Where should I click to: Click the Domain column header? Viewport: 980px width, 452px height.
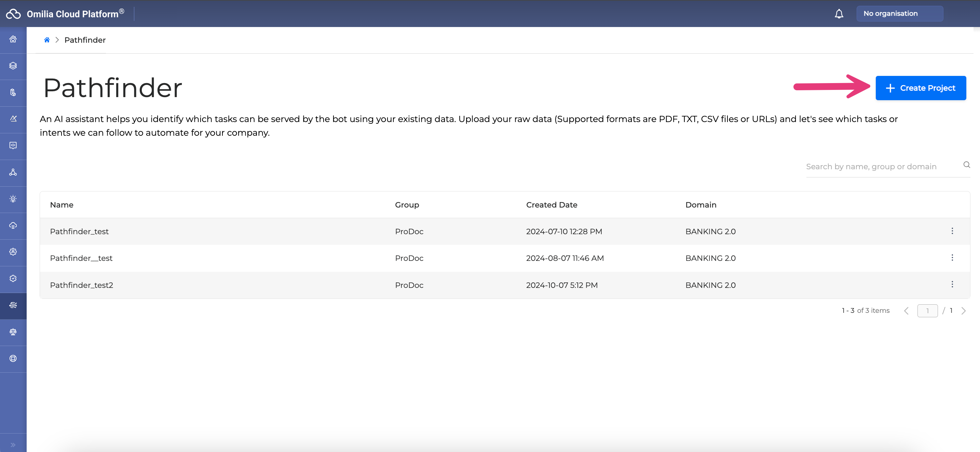point(700,205)
